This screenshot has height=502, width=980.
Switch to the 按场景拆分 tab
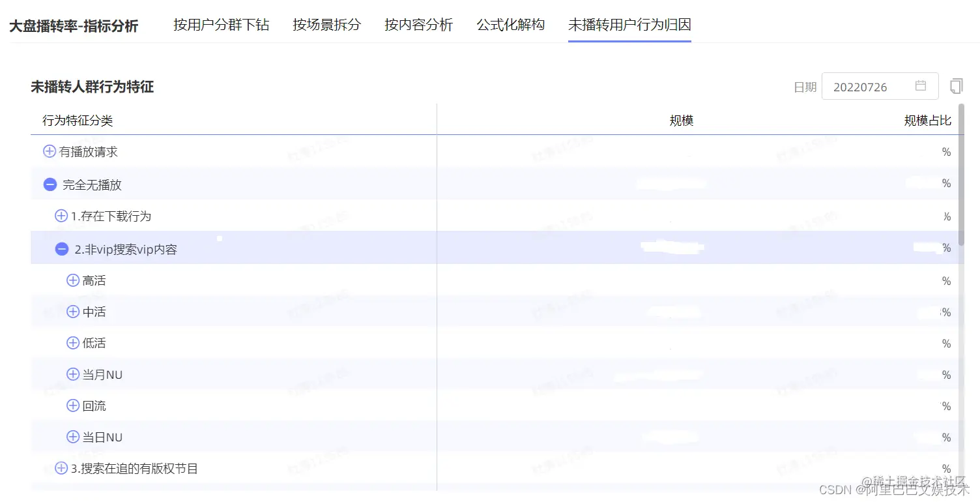click(x=326, y=25)
